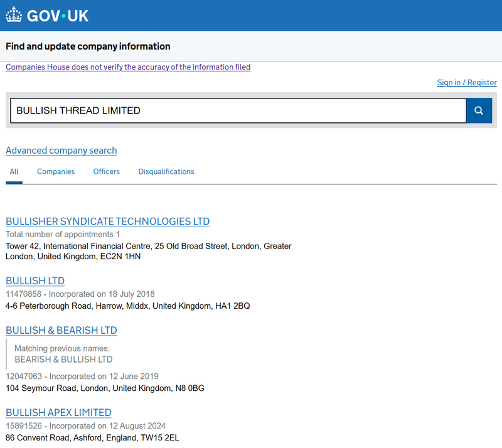
Task: Click the GOV.UK crown logo
Action: [x=14, y=15]
